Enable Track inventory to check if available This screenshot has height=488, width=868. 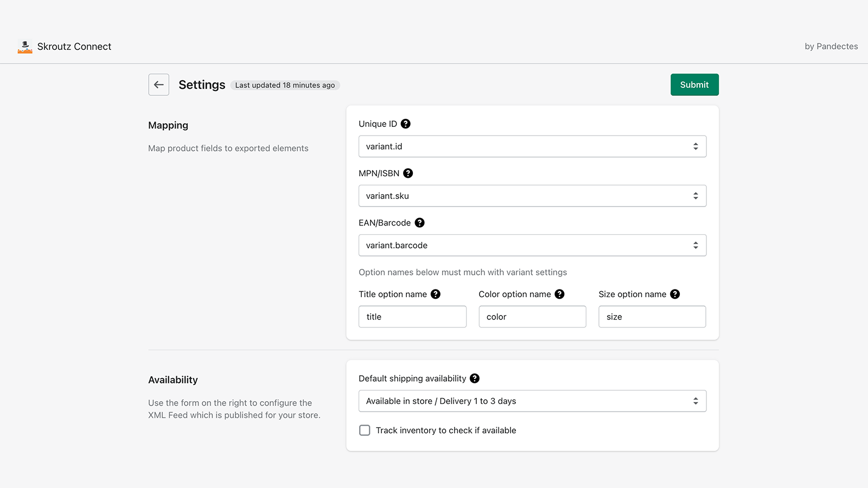pos(365,430)
